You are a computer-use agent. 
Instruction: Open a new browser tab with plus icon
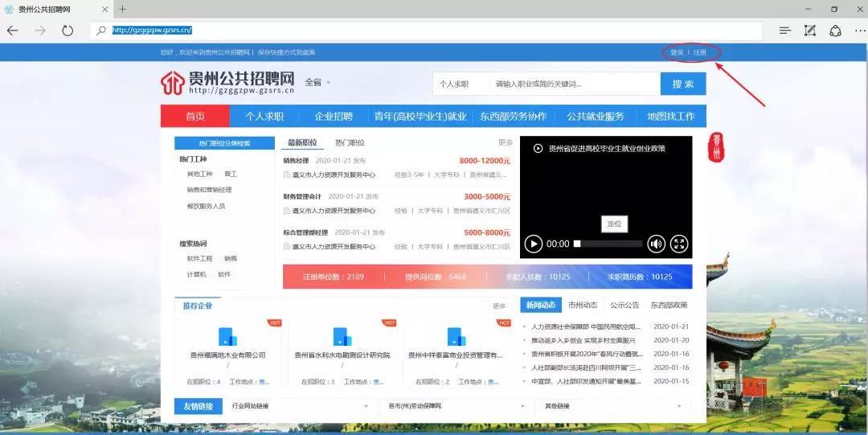122,9
